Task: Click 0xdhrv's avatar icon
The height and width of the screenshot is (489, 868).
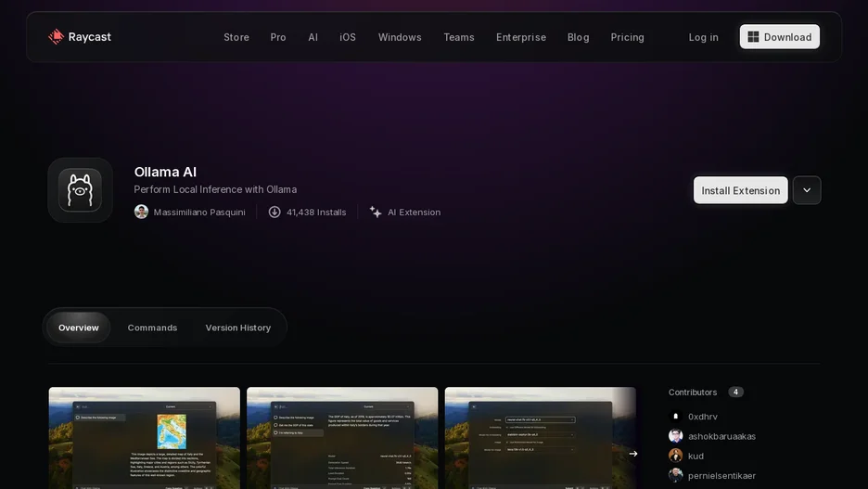Action: click(675, 417)
